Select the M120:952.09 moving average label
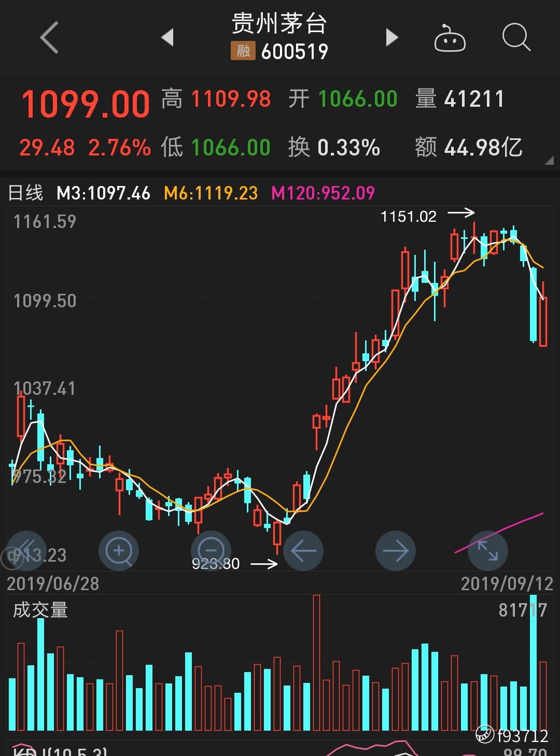 [x=323, y=193]
